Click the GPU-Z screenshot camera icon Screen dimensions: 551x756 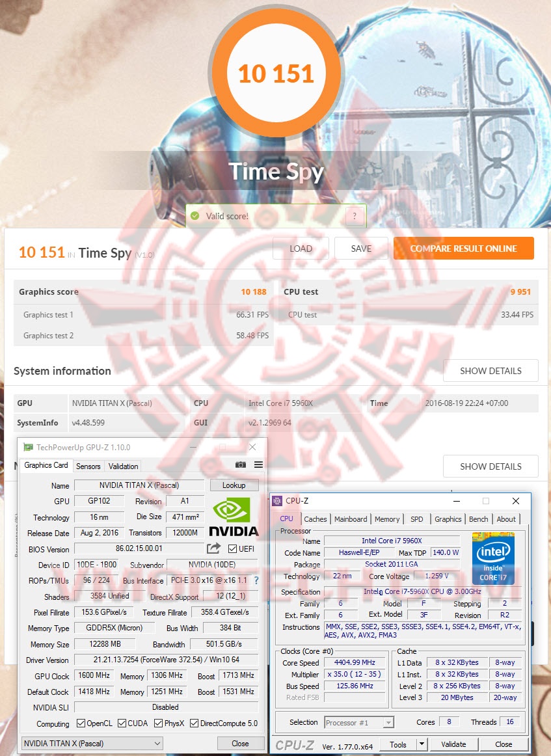tap(240, 465)
